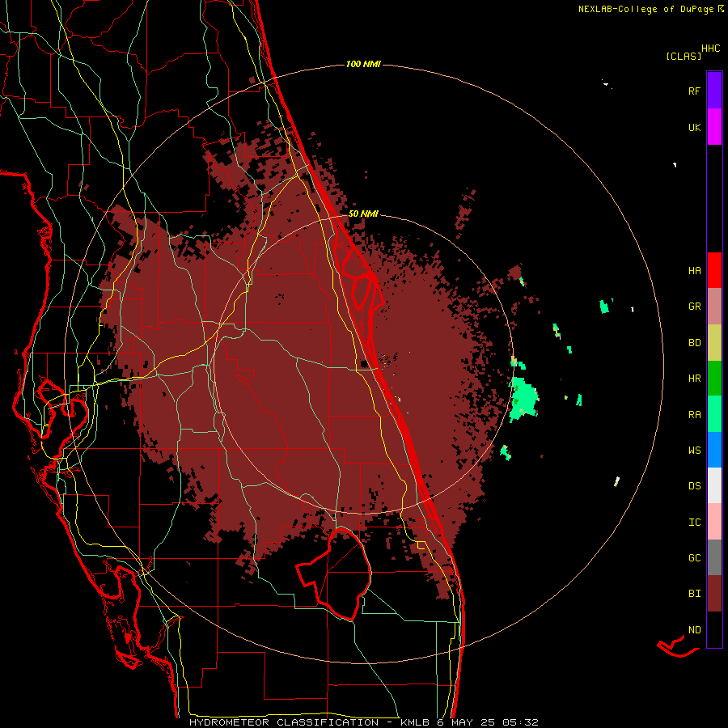Pick the HR dark green legend swatch

[x=714, y=379]
